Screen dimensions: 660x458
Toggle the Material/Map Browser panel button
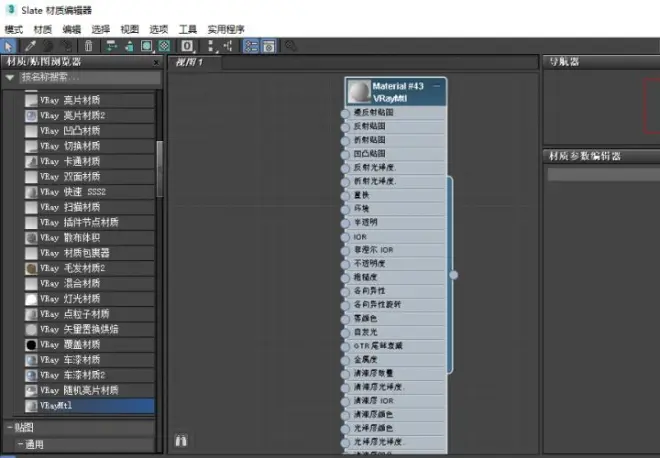[251, 46]
